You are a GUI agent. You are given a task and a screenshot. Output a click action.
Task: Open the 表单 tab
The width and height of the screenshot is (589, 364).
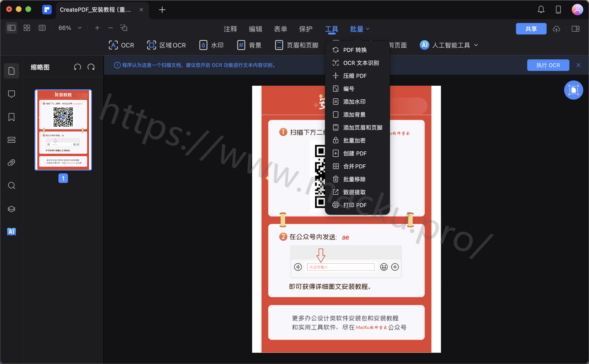pos(280,29)
